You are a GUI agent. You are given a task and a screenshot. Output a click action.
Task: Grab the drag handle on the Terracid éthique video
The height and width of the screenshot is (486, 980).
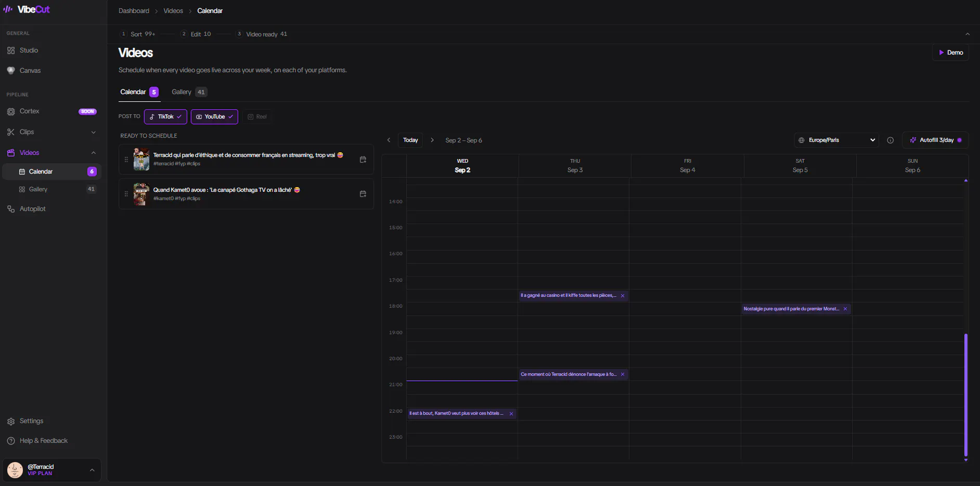coord(126,160)
